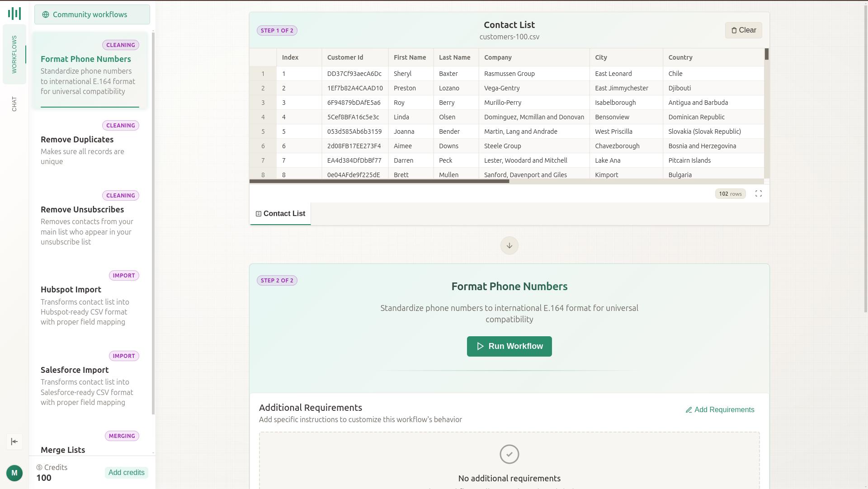Open the M user avatar
This screenshot has width=868, height=489.
[14, 473]
